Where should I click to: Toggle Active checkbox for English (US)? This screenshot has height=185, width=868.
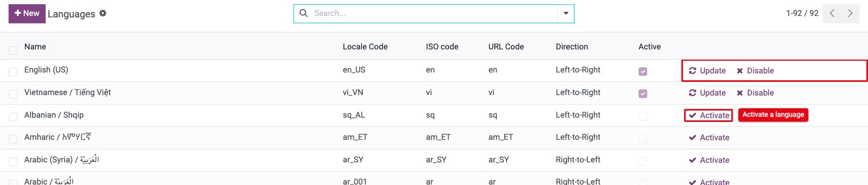click(643, 72)
